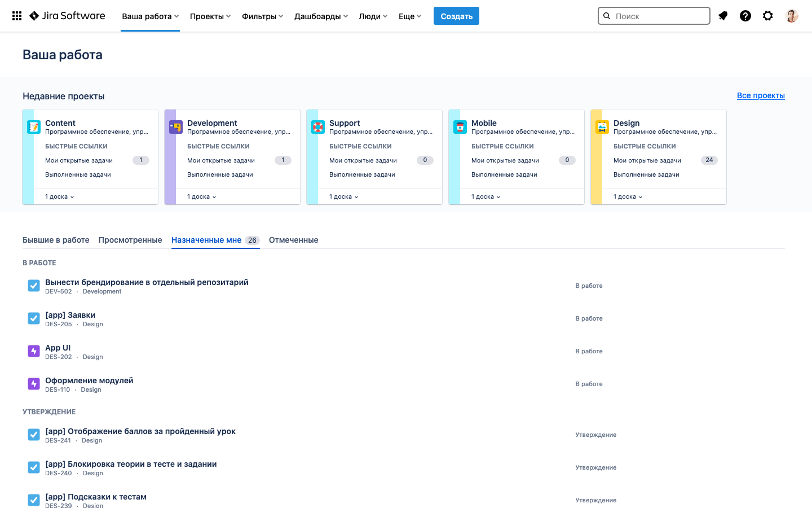Open the Все проекты link
812x508 pixels.
click(761, 95)
